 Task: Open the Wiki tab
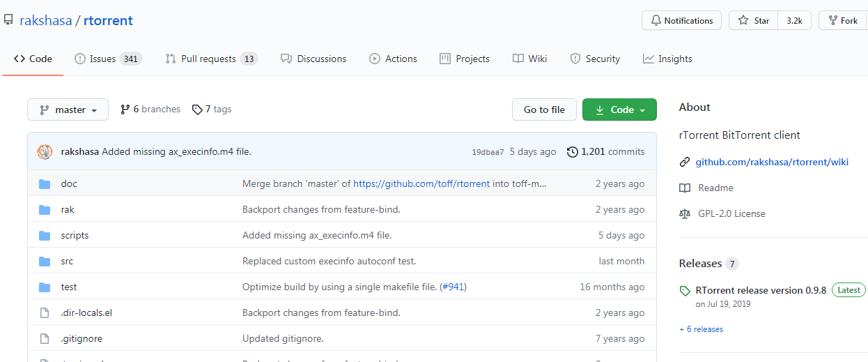tap(529, 59)
